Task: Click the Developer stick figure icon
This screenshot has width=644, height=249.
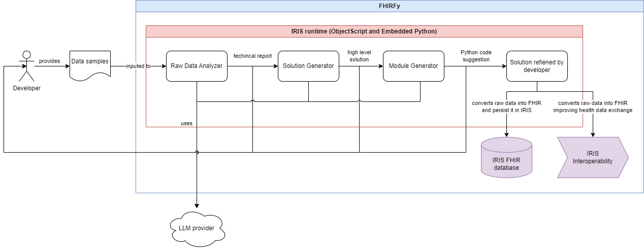Action: [26, 66]
